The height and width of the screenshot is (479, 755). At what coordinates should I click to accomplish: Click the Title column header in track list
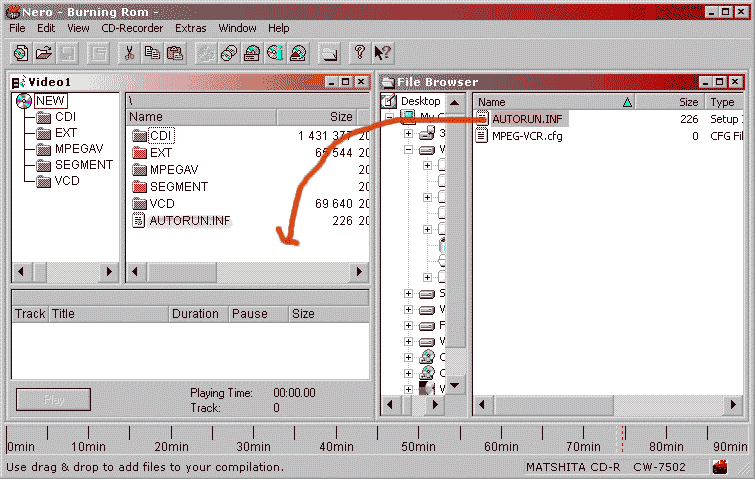(x=108, y=314)
